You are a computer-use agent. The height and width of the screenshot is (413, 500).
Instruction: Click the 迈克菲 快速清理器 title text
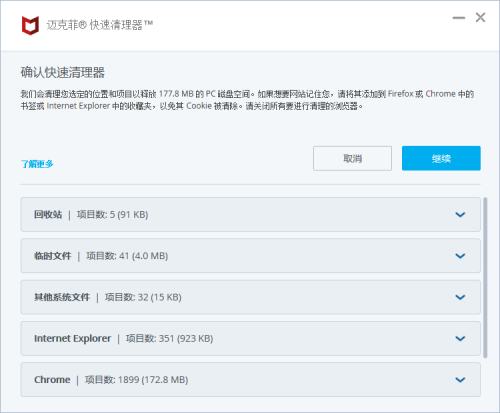pos(100,25)
